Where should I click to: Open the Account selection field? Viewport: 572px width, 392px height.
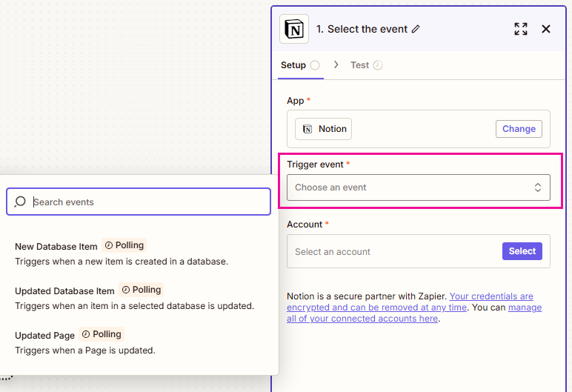393,252
